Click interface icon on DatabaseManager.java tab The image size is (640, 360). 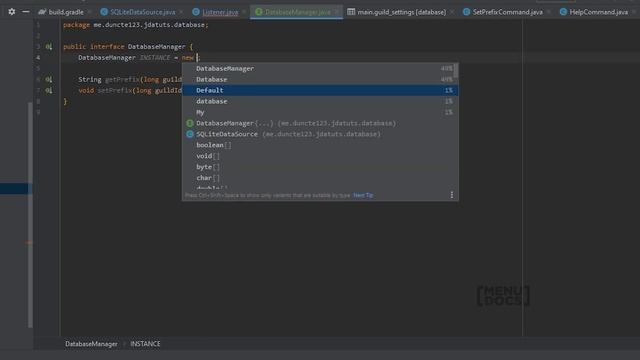(259, 12)
